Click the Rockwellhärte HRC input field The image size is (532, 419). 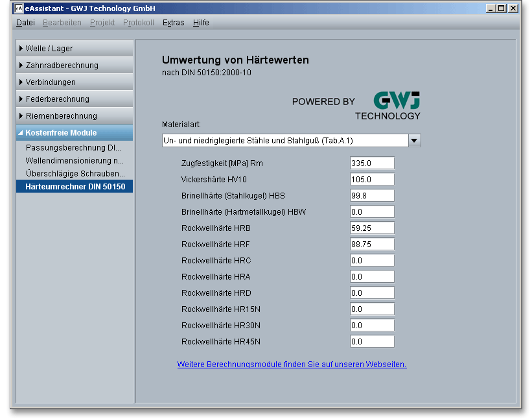click(x=372, y=260)
